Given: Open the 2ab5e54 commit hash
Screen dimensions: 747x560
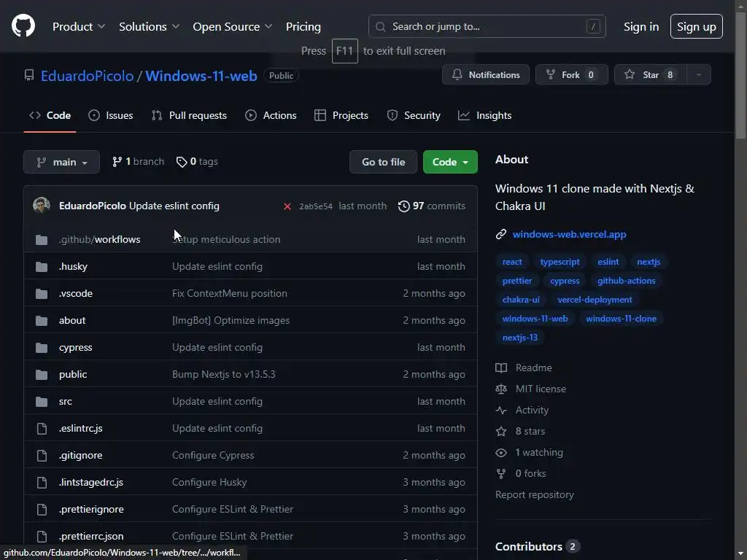Looking at the screenshot, I should (315, 206).
